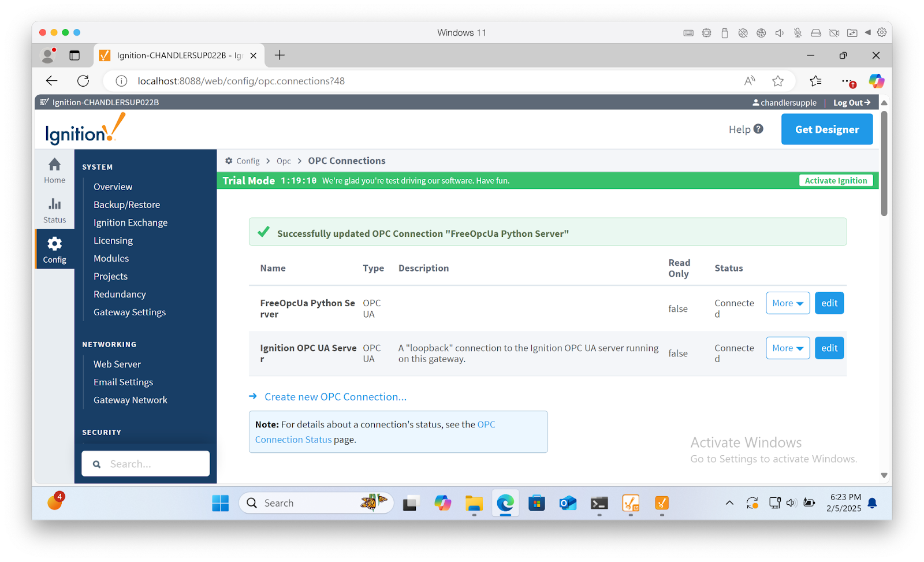
Task: Show hidden system tray icons chevron
Action: 729,503
